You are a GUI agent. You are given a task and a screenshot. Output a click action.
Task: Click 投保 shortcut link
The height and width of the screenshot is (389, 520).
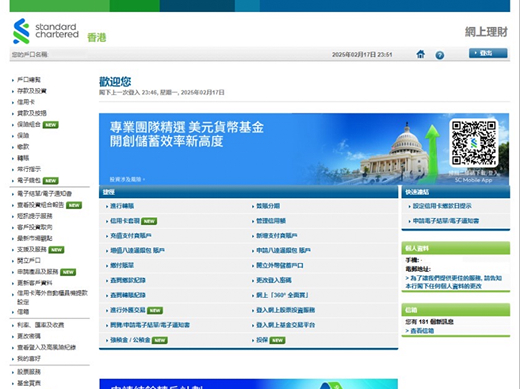point(262,340)
